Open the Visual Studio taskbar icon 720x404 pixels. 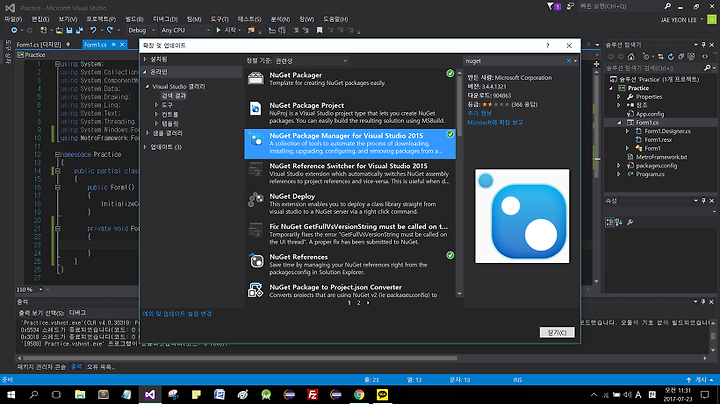coord(150,394)
